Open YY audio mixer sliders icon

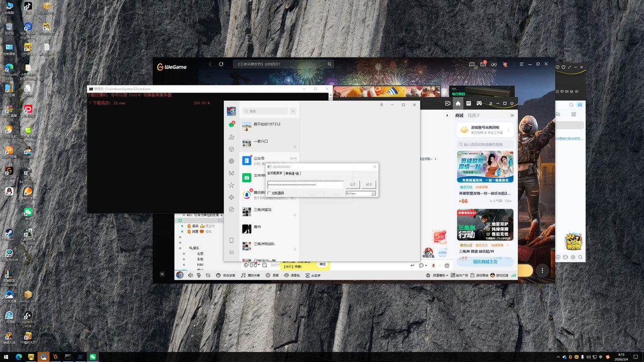coord(208,276)
